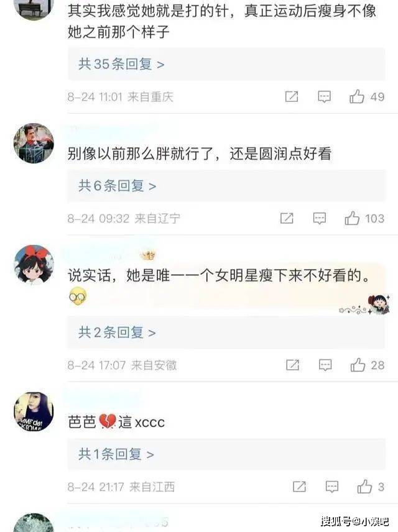The height and width of the screenshot is (532, 398).
Task: View the profile of the 芭芭 commenter's avatar
Action: coord(34,411)
